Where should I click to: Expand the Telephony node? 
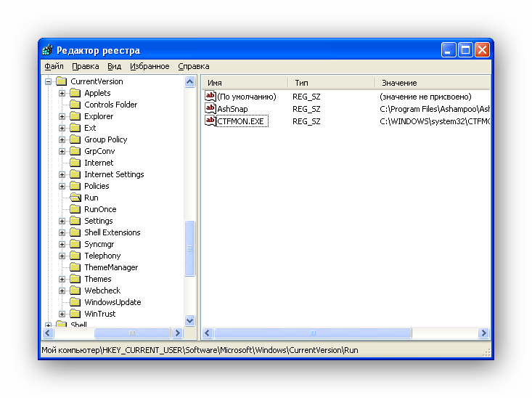click(62, 256)
